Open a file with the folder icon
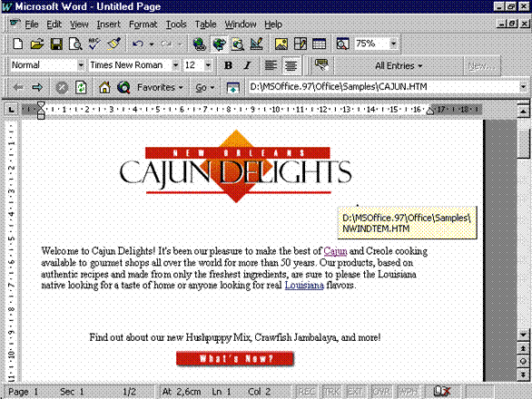The image size is (532, 399). pyautogui.click(x=37, y=44)
